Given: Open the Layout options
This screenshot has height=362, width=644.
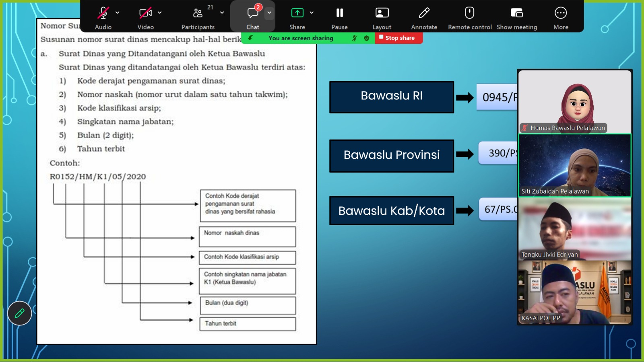Looking at the screenshot, I should click(382, 16).
